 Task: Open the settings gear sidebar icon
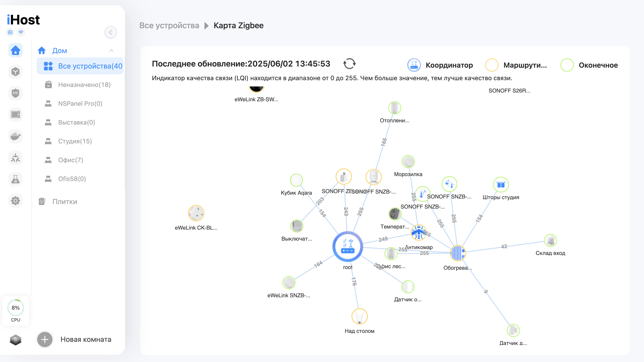click(x=15, y=200)
